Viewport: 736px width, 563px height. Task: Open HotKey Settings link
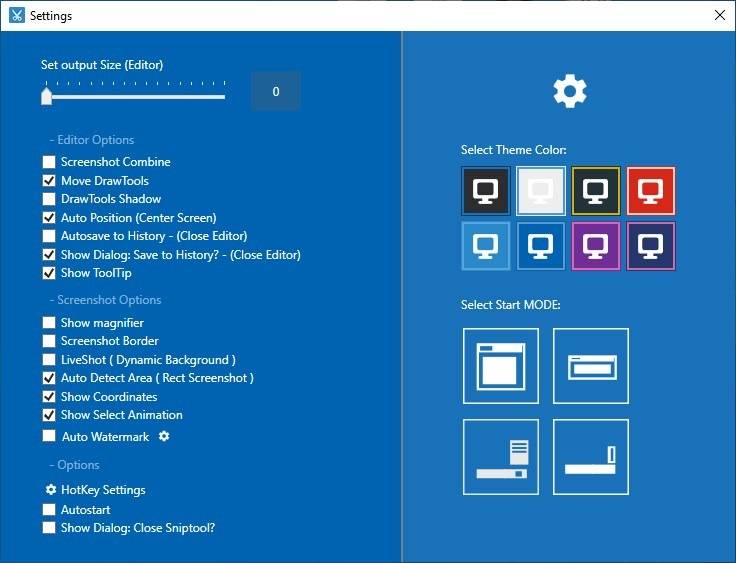(103, 490)
